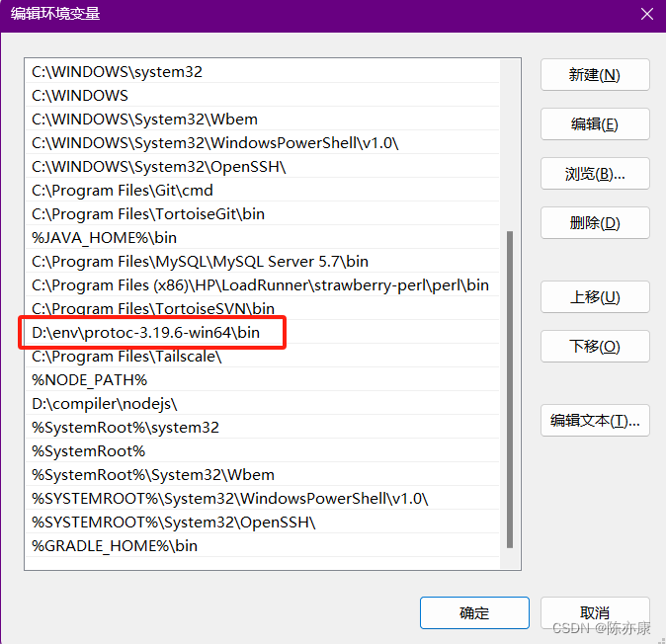Select %SYSTEMROOT%\System32\OpenSSH\ entry

[x=262, y=523]
